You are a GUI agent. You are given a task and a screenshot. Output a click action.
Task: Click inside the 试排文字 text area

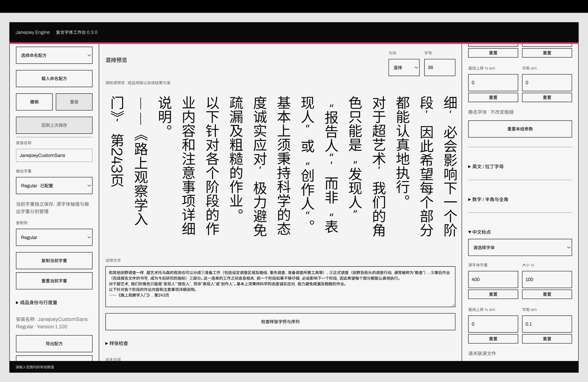coord(280,286)
